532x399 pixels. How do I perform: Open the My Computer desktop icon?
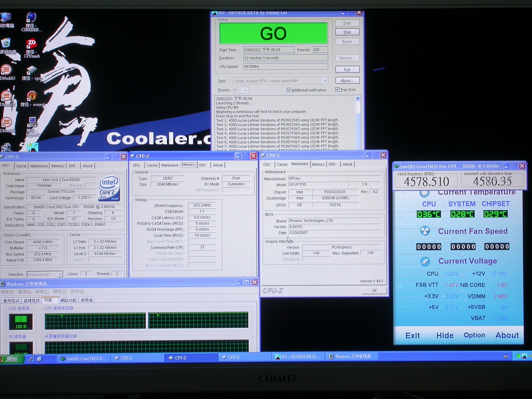(x=6, y=18)
